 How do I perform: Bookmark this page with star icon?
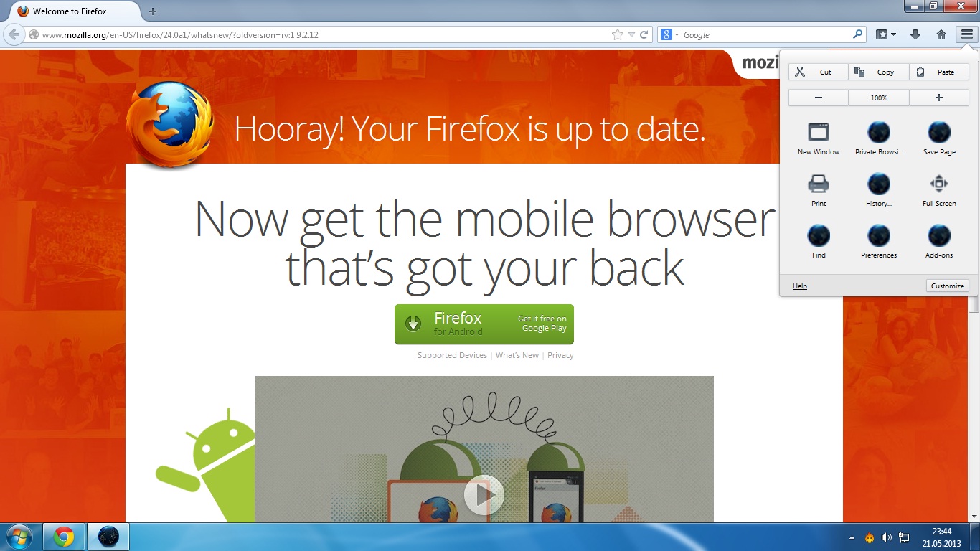[618, 34]
